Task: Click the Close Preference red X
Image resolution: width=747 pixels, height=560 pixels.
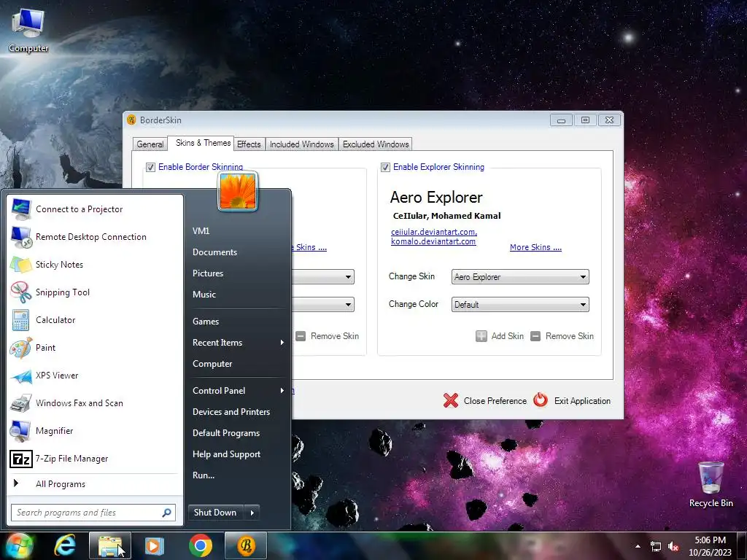Action: pyautogui.click(x=450, y=400)
